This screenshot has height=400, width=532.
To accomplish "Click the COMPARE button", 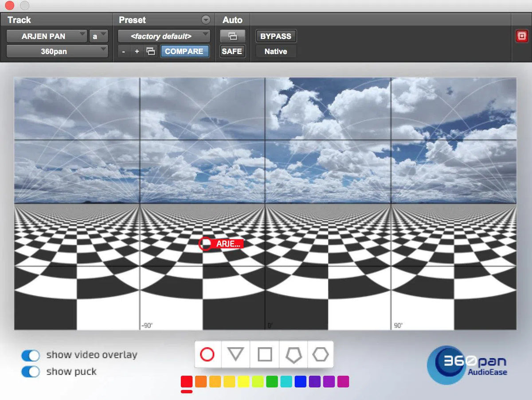I will 184,51.
